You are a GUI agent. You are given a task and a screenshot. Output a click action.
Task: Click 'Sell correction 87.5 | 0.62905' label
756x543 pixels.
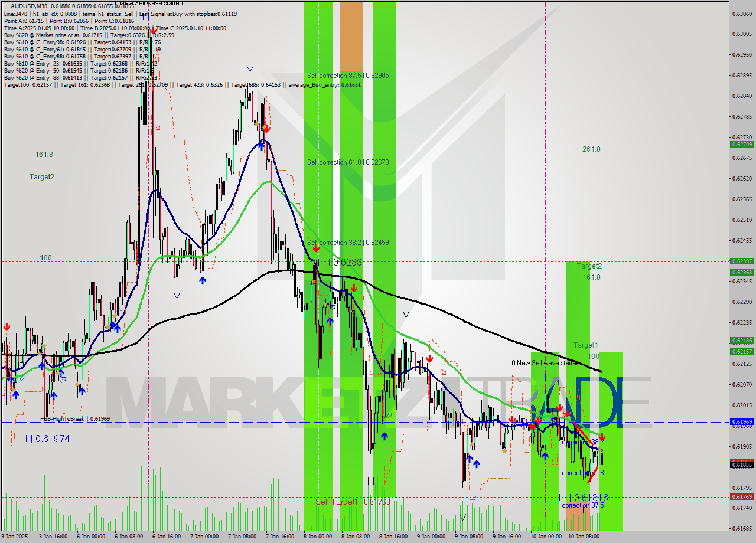coord(348,76)
